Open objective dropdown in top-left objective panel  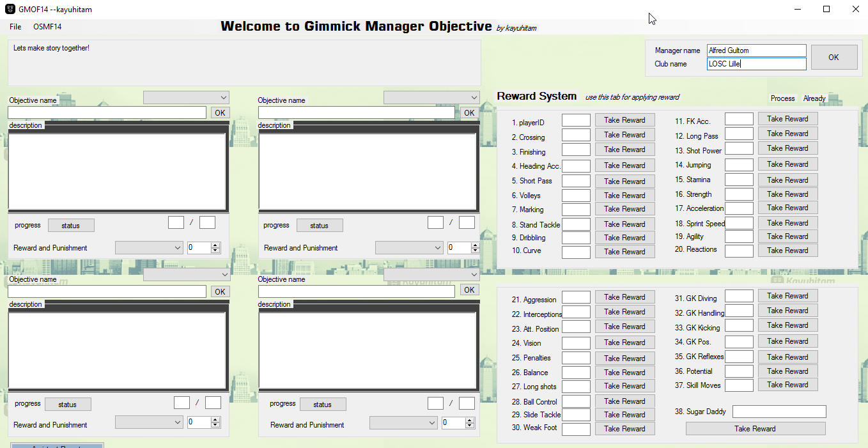tap(186, 97)
